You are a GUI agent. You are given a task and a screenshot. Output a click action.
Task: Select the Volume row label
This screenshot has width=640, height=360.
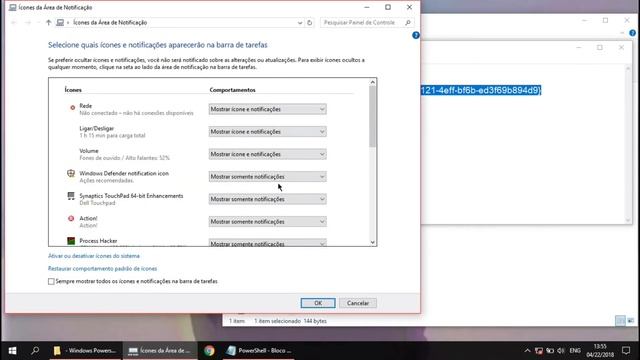tap(89, 151)
